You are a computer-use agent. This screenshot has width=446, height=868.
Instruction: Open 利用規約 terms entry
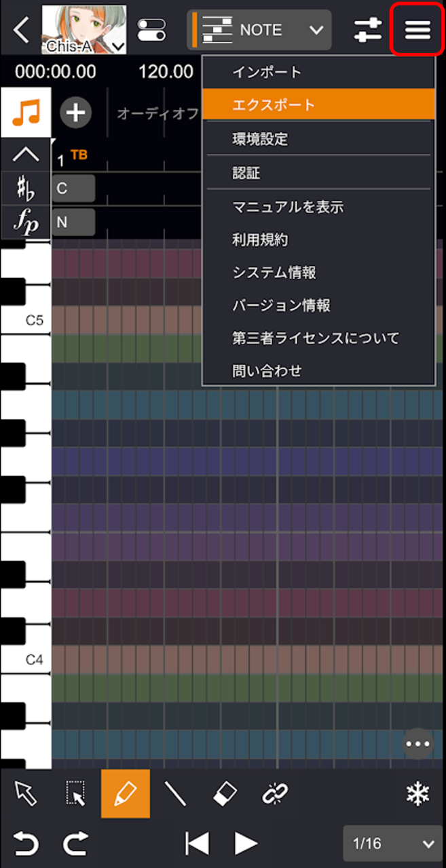(318, 239)
